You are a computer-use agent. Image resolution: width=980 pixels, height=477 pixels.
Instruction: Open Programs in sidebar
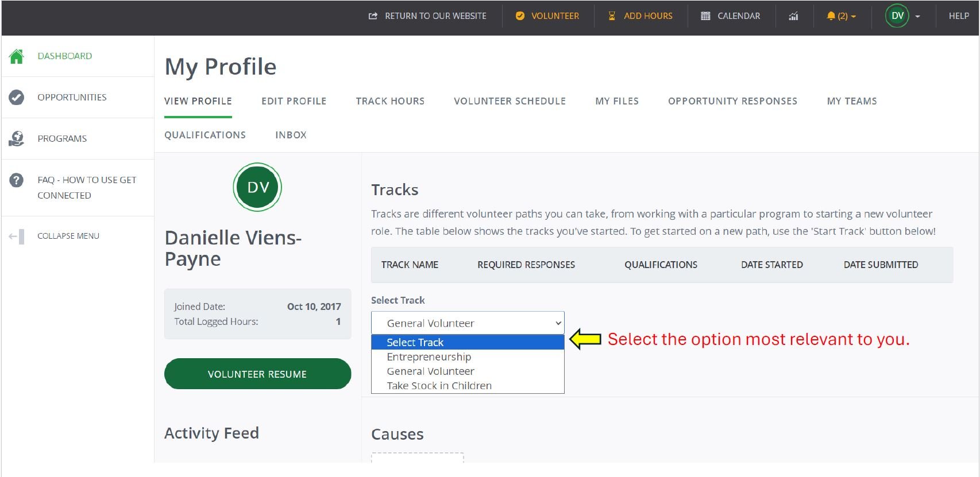62,139
